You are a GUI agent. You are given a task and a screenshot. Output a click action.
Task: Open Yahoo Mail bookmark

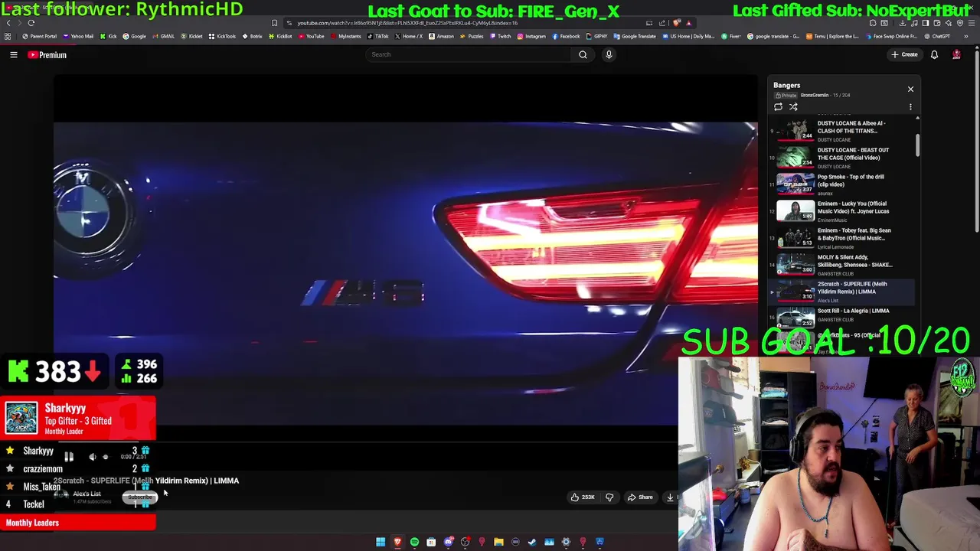pos(78,37)
